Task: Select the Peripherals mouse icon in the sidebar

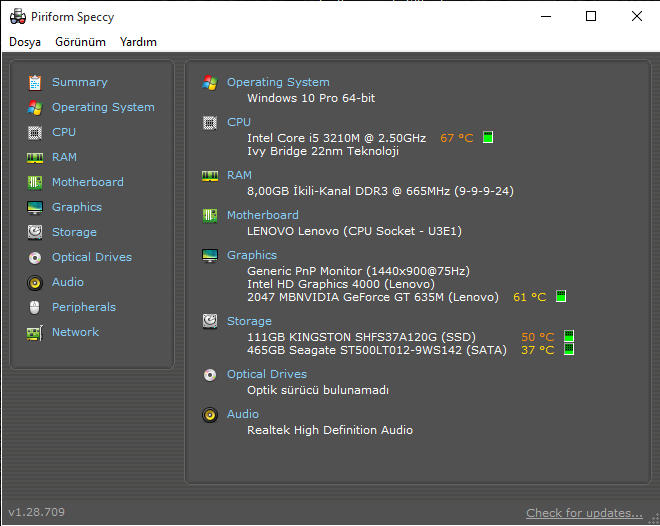Action: point(35,308)
